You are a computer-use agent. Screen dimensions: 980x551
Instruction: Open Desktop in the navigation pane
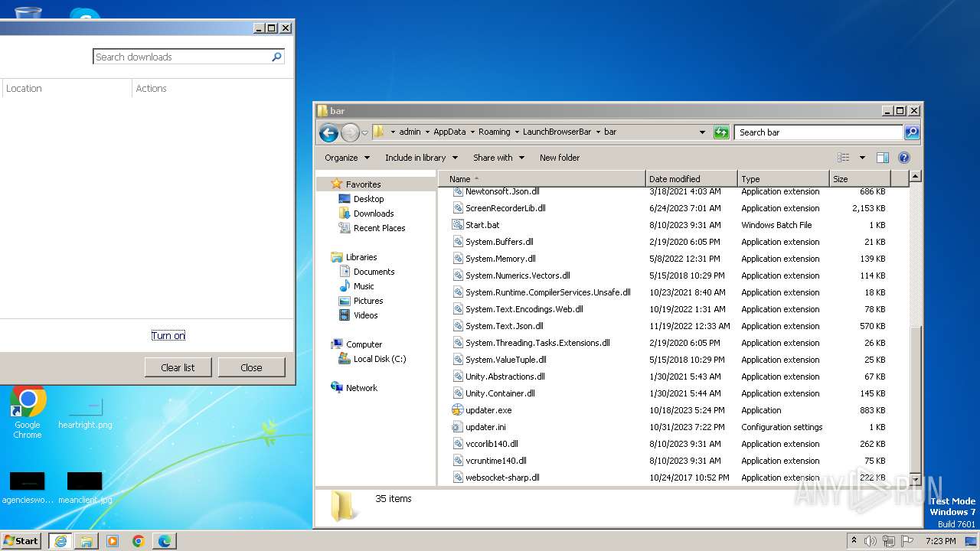(368, 199)
